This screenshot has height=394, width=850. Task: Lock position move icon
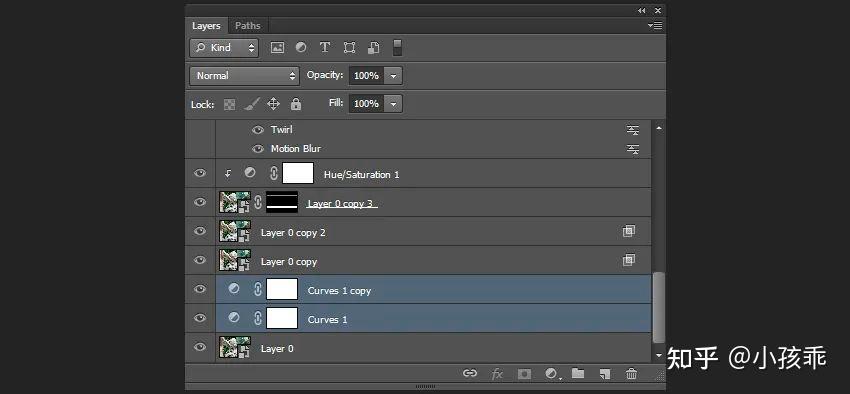pyautogui.click(x=274, y=104)
